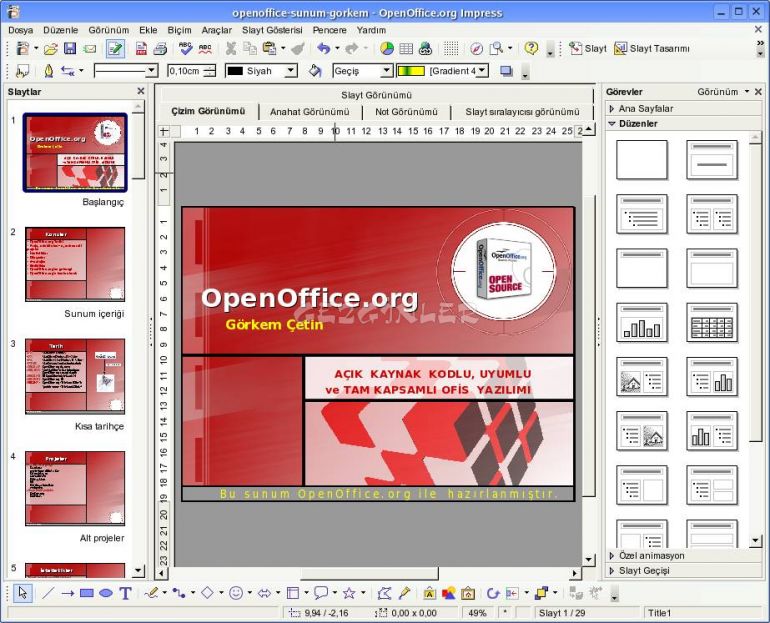
Task: Open the Fontwork Gallery icon
Action: (x=429, y=593)
